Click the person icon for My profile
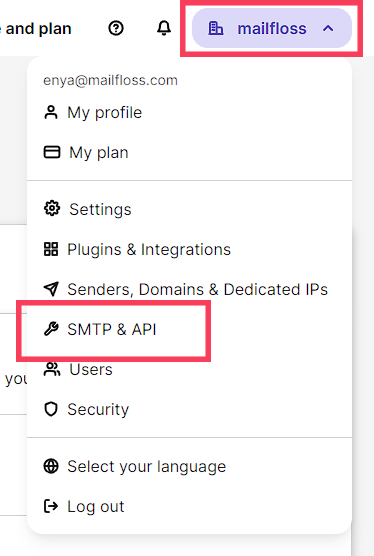The width and height of the screenshot is (374, 556). 51,112
